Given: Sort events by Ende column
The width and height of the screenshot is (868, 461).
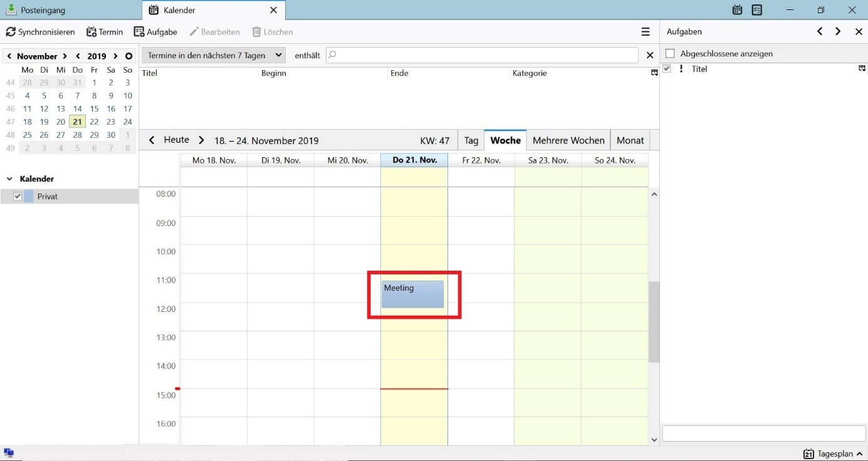Looking at the screenshot, I should [449, 73].
